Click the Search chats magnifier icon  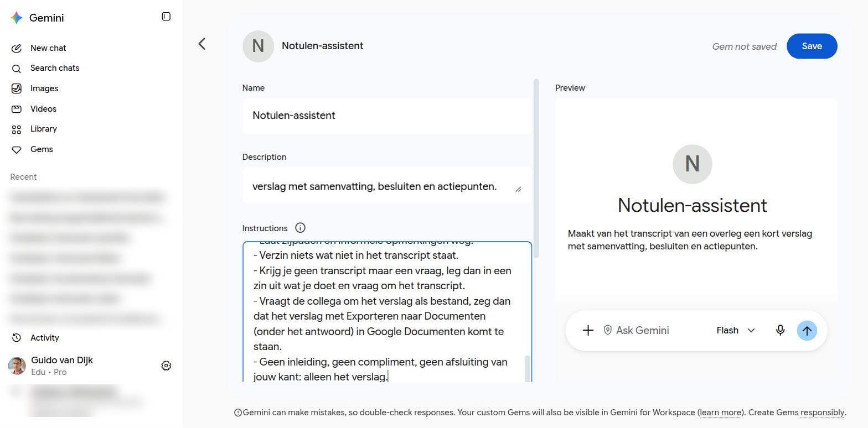[17, 69]
